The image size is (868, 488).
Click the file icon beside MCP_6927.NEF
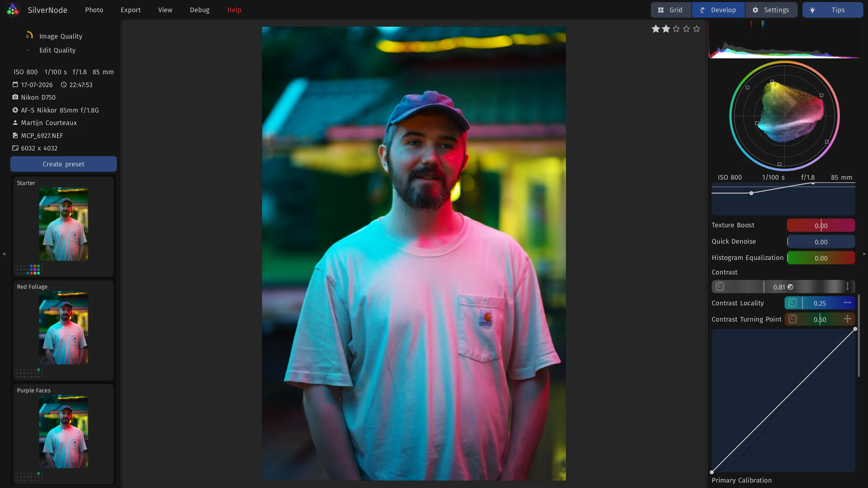[x=15, y=136]
